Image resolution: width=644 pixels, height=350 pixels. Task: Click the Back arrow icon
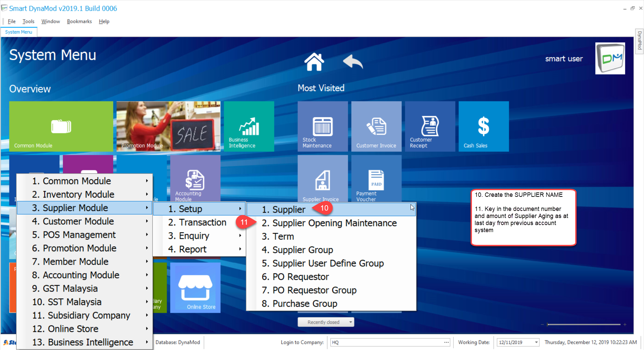pos(353,62)
